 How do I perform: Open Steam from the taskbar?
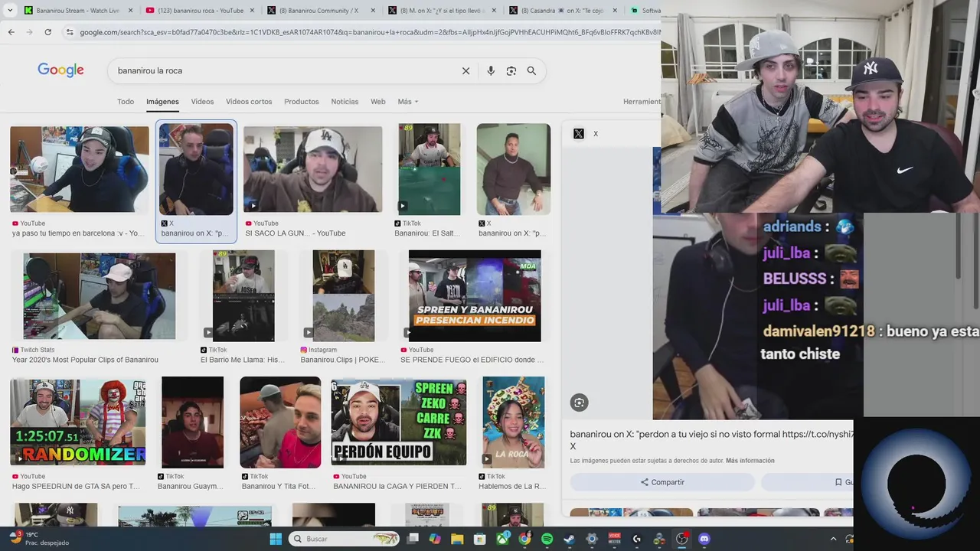569,539
